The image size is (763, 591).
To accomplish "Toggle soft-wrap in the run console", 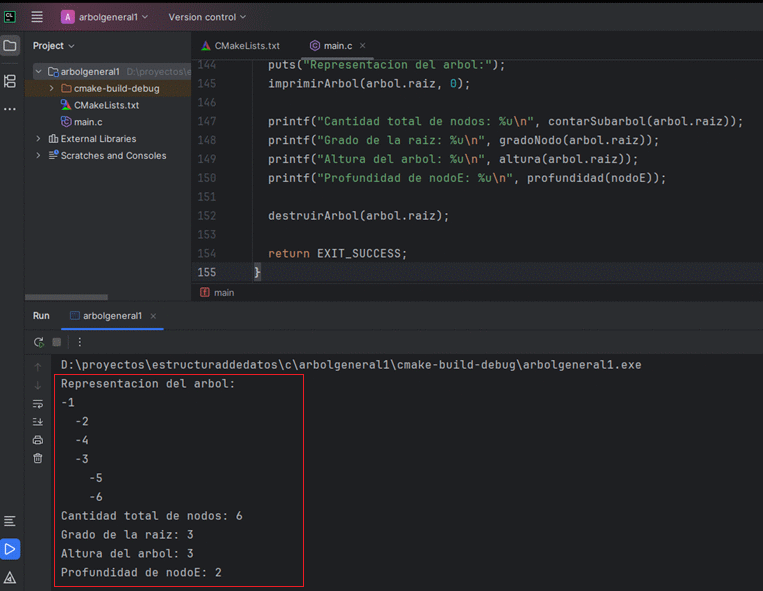I will (x=38, y=403).
